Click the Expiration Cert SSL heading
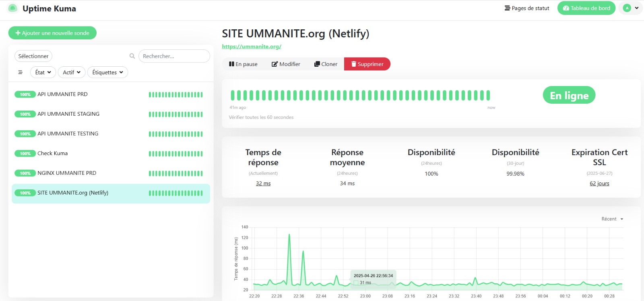This screenshot has width=644, height=301. tap(599, 157)
